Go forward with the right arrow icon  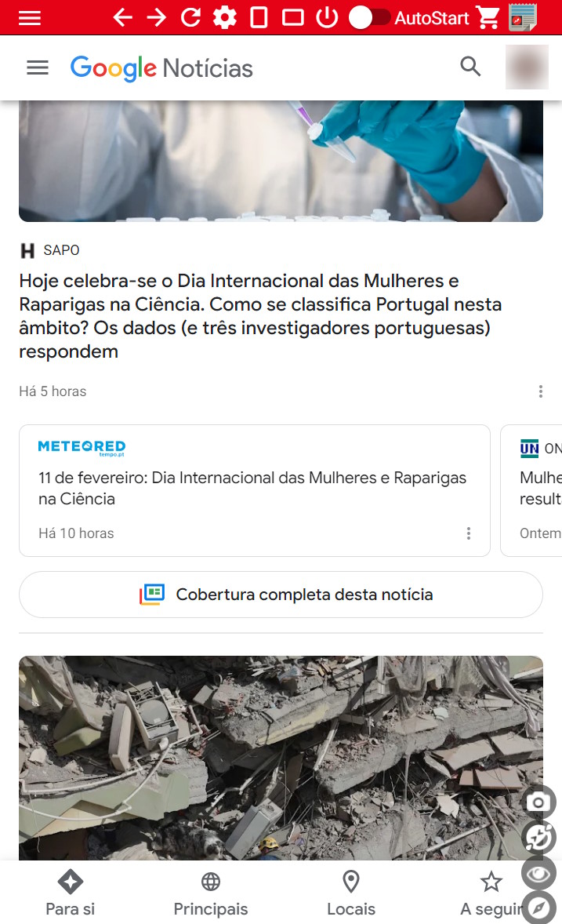157,18
